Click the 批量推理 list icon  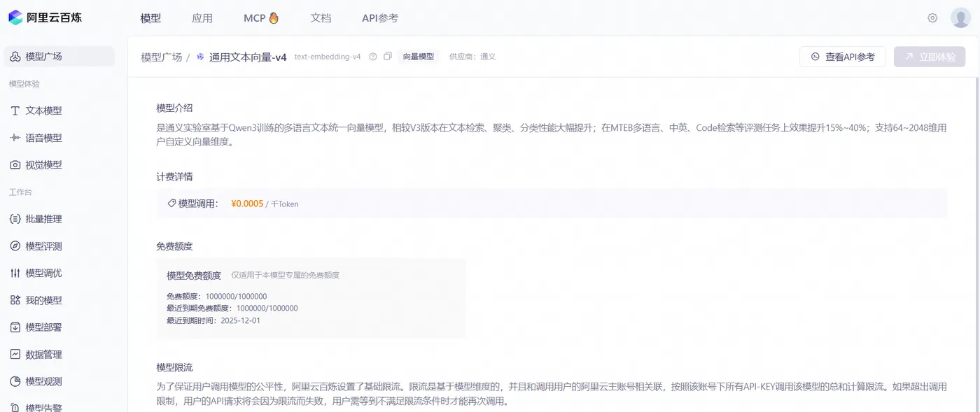(x=15, y=219)
